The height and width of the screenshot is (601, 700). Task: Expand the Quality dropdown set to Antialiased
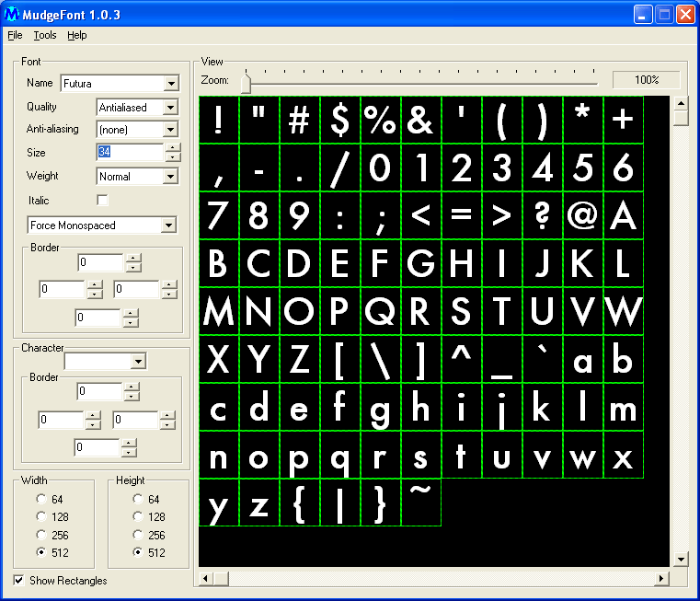tap(169, 108)
